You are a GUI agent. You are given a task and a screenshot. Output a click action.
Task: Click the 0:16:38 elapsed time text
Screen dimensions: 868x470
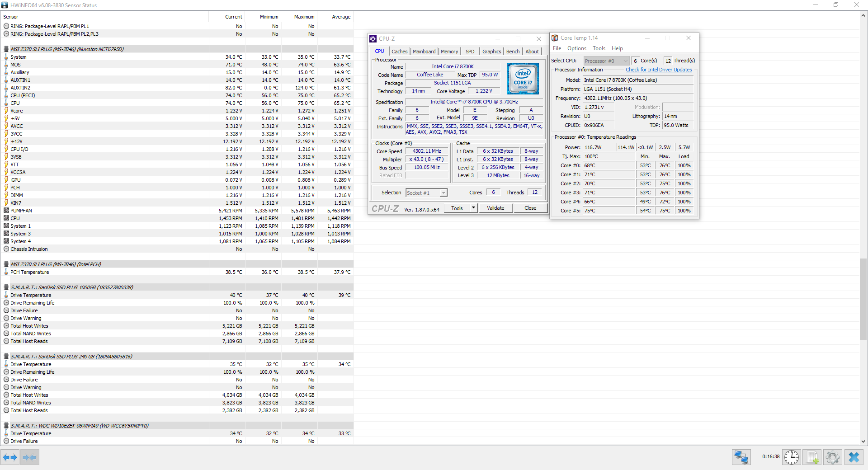pos(771,457)
